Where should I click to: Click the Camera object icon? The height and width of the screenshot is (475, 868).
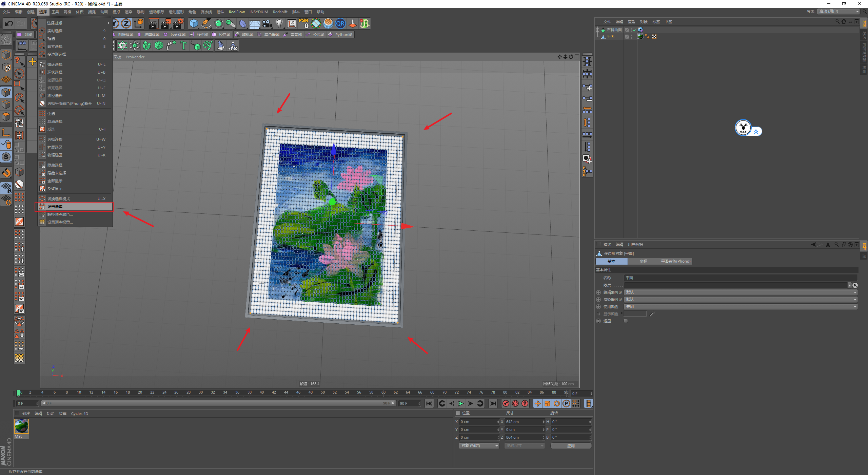(267, 23)
